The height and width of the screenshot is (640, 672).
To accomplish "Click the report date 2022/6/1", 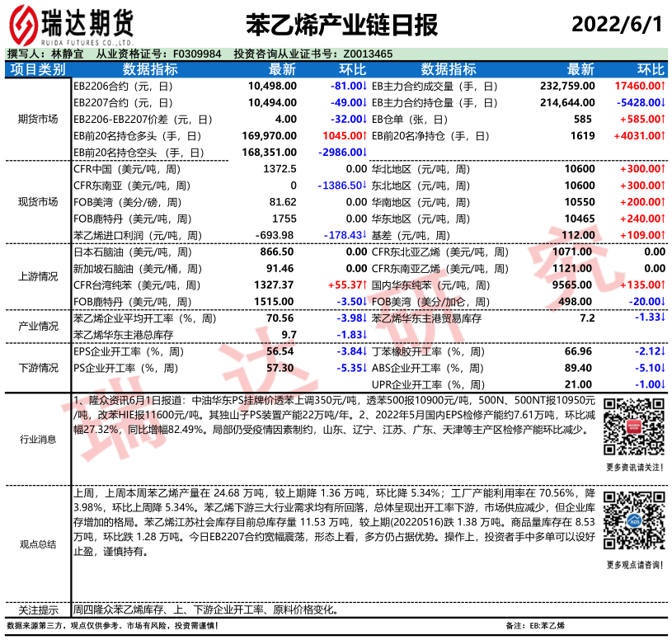I will pyautogui.click(x=618, y=25).
